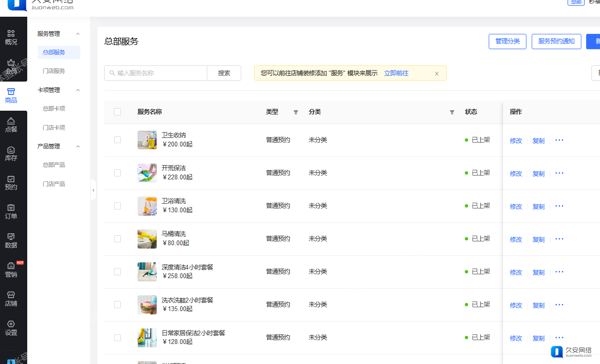Check the box for 开荒保洁
This screenshot has width=600, height=364.
pos(118,173)
